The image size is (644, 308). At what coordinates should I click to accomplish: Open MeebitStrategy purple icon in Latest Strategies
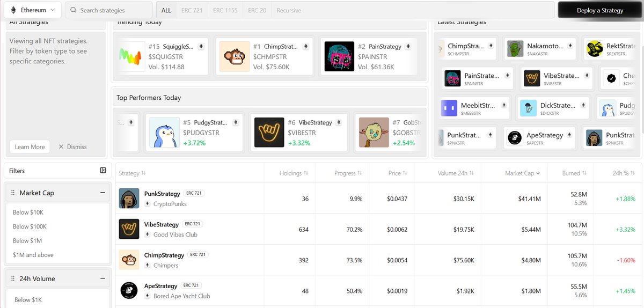click(449, 108)
